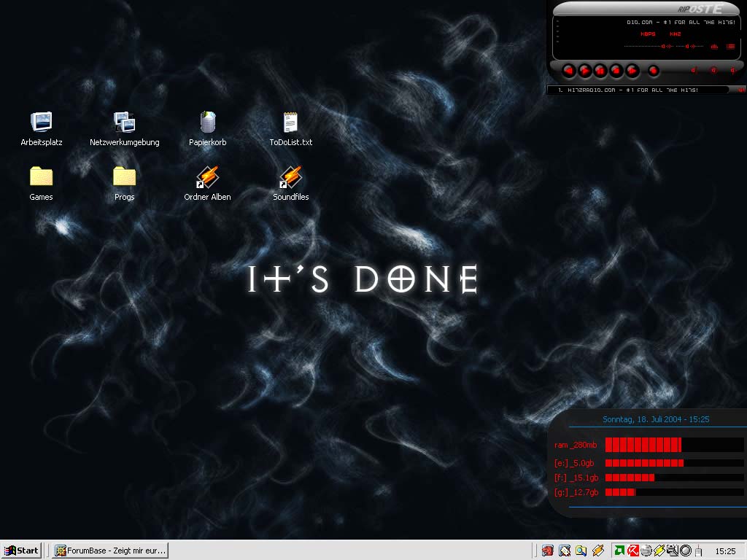Click the green AMD arrow tray icon
This screenshot has width=747, height=560.
click(619, 551)
